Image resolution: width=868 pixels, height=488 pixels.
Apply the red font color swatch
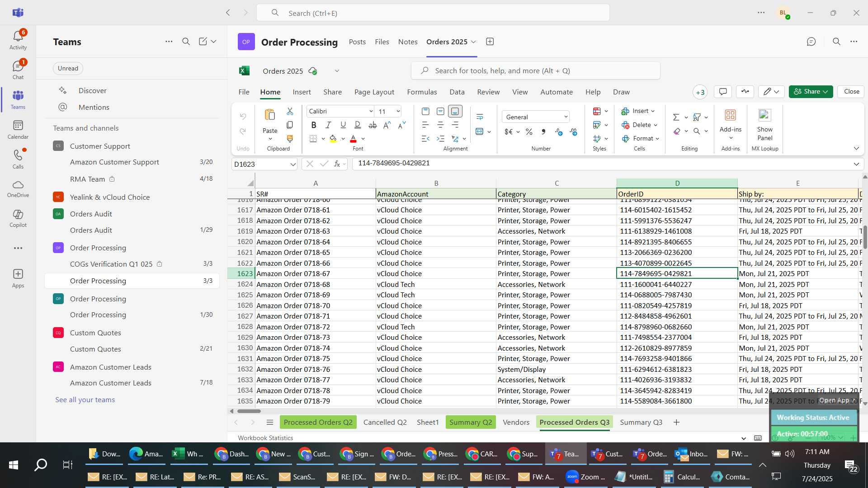pos(354,139)
